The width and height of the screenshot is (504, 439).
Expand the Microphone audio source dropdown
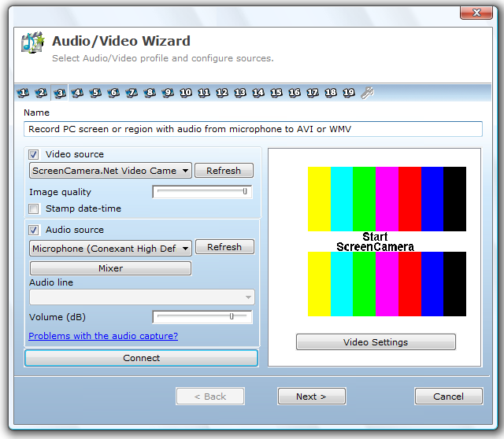pos(110,249)
